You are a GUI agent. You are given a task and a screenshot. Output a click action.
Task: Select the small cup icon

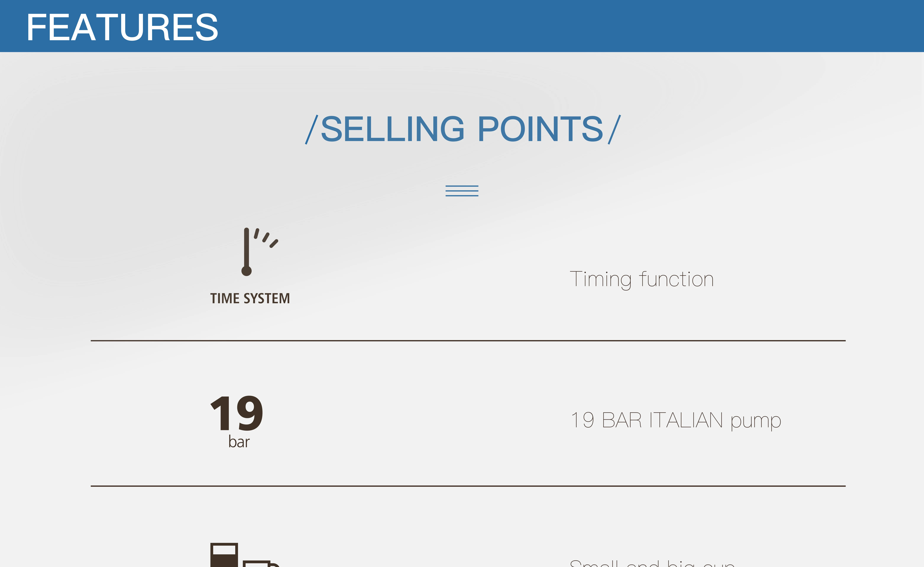[x=259, y=564]
